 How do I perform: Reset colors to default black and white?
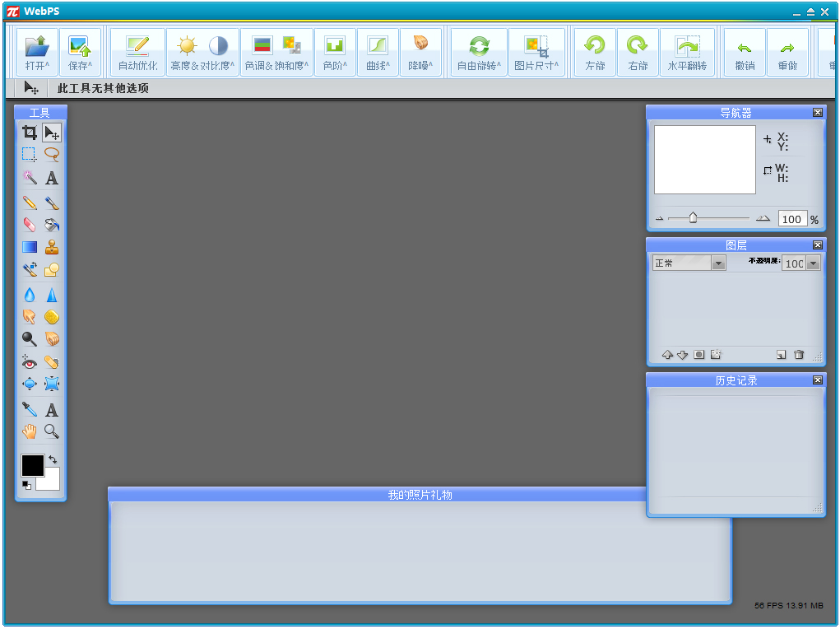26,485
